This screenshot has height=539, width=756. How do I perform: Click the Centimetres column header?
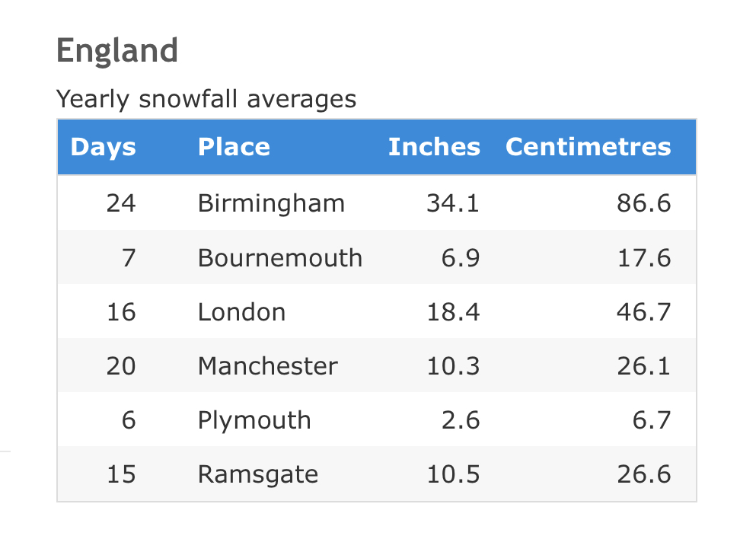(588, 147)
